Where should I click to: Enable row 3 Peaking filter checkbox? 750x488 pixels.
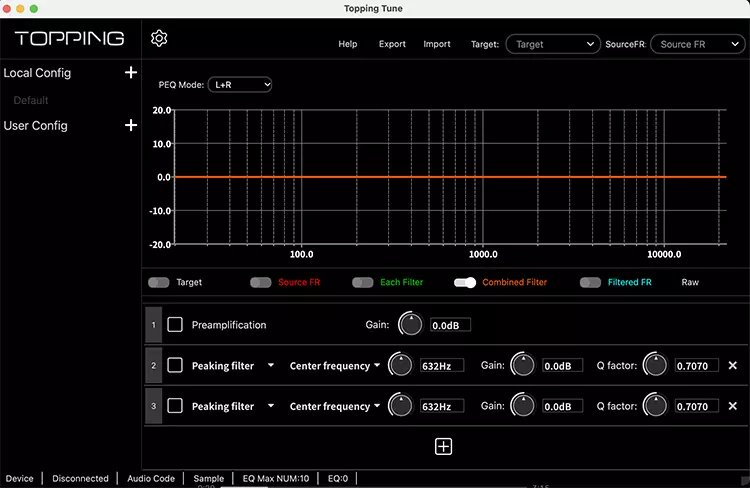[x=175, y=406]
